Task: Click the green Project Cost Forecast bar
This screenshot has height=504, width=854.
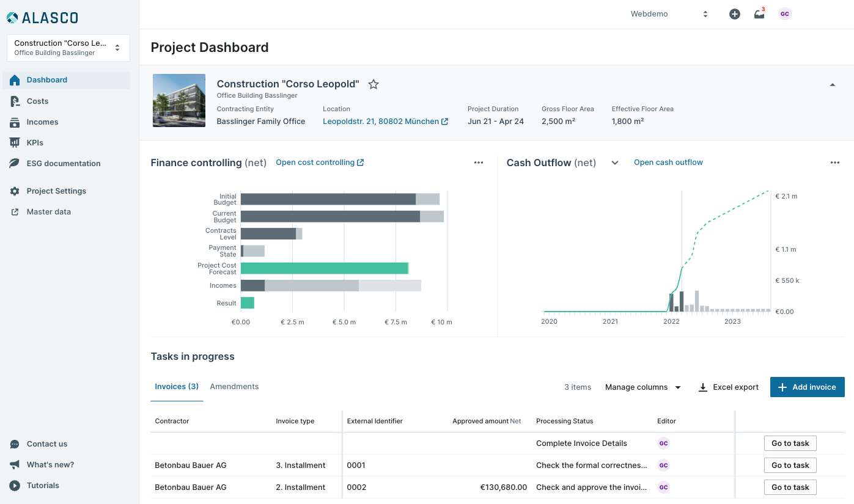Action: click(324, 268)
